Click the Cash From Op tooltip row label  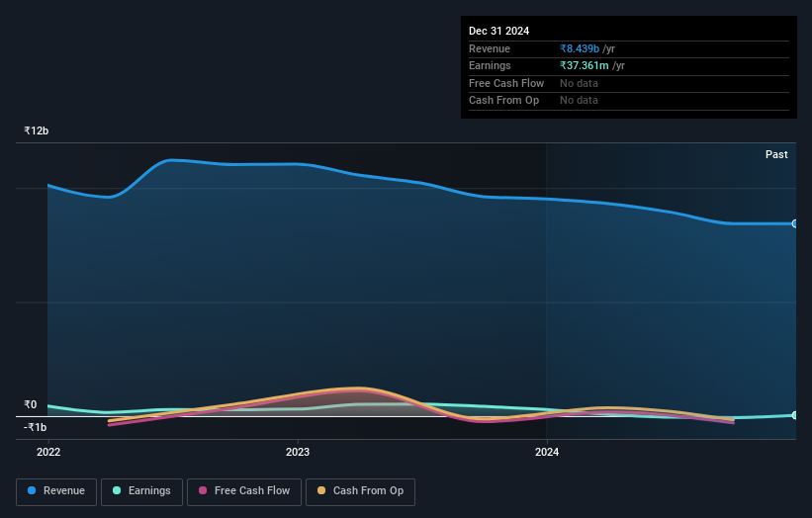[503, 101]
